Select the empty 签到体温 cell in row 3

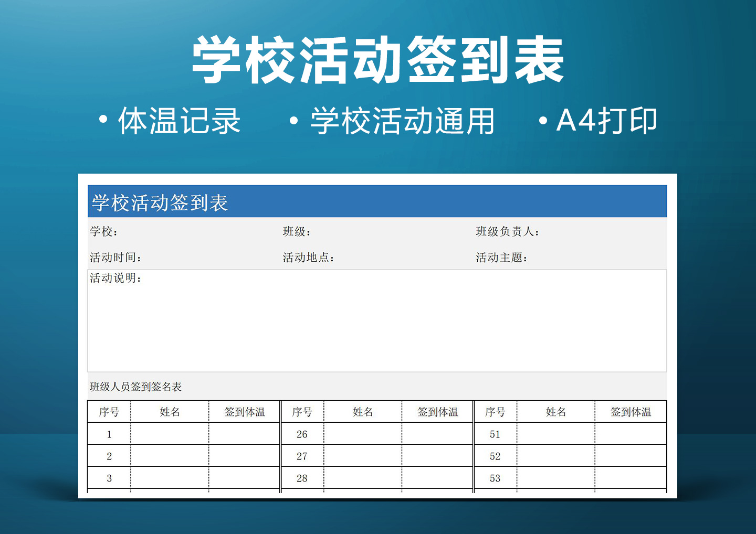(245, 478)
